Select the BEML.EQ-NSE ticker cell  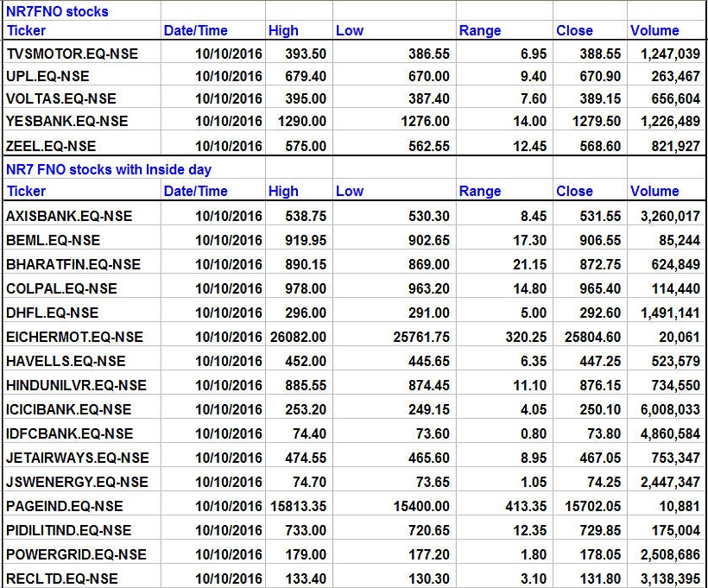click(54, 240)
